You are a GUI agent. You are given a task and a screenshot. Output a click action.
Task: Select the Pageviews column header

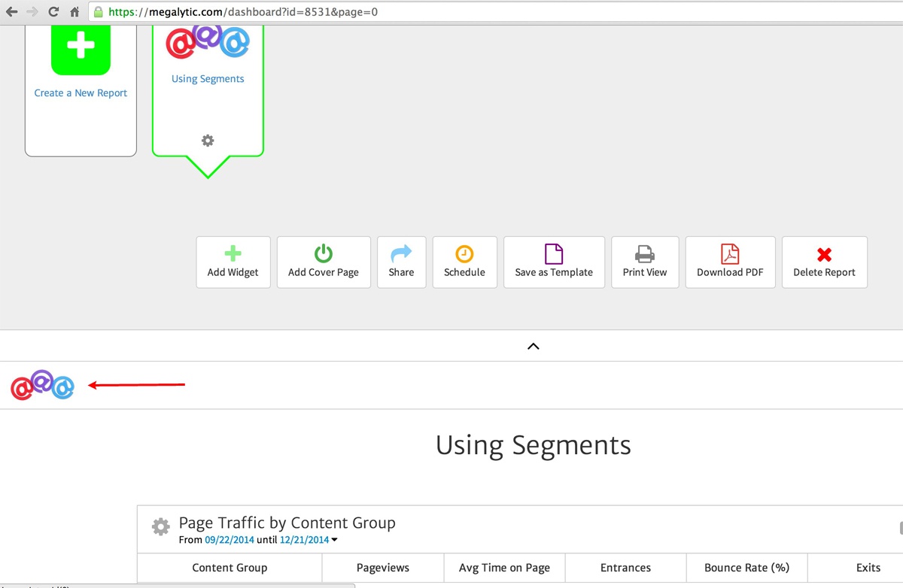click(382, 568)
